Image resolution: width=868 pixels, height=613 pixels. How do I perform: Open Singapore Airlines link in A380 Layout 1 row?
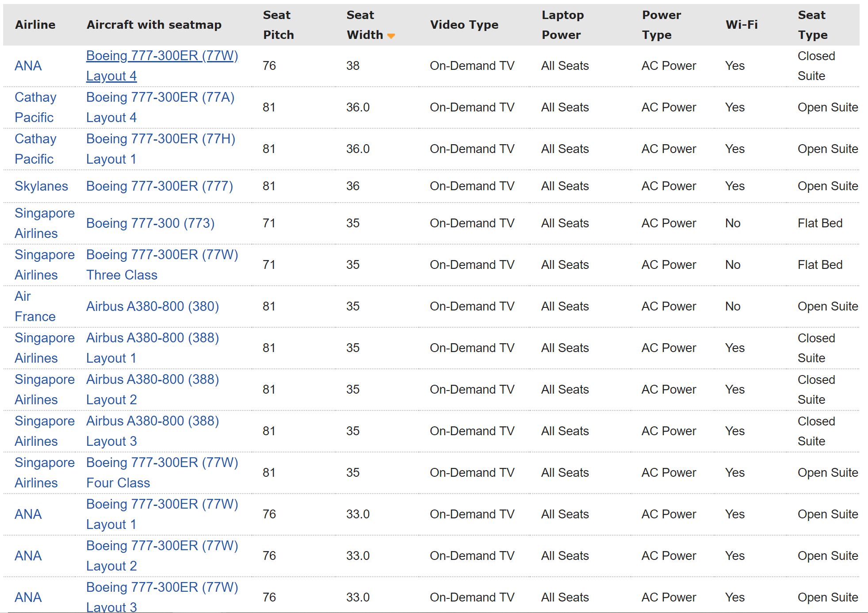tap(45, 348)
